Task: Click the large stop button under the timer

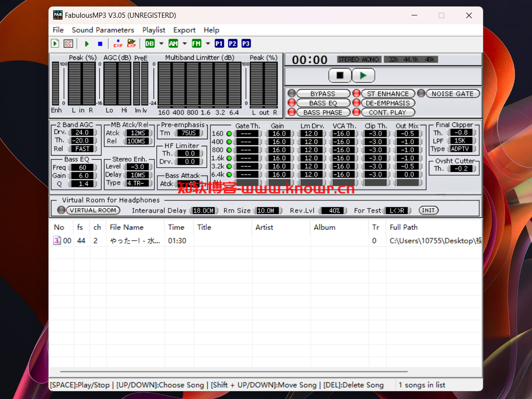Action: (340, 75)
